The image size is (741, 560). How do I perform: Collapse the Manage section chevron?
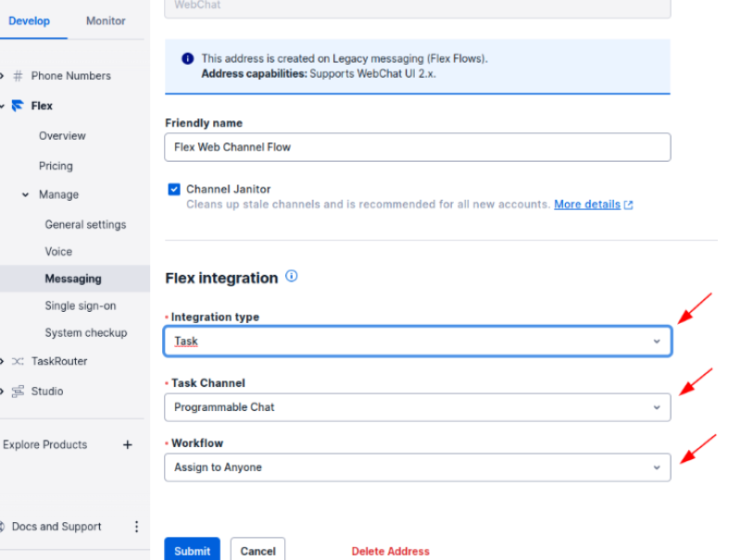[x=26, y=194]
